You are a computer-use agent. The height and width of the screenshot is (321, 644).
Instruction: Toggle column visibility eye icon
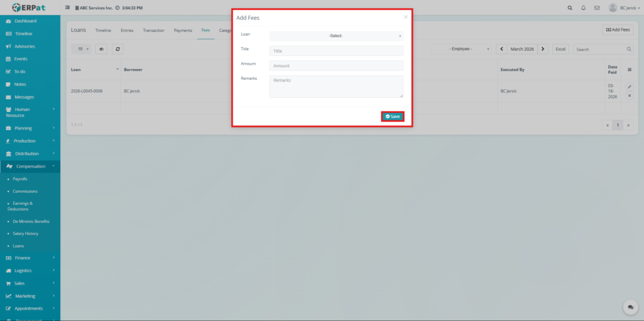[x=101, y=49]
